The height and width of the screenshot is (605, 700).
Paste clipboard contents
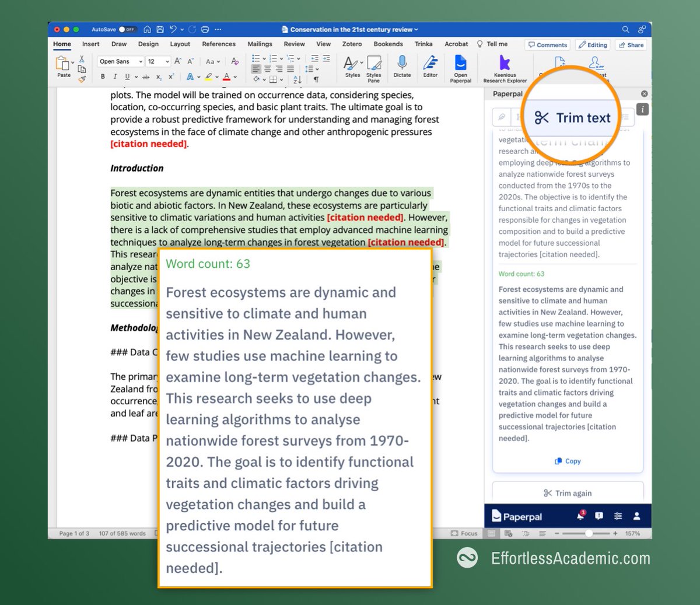64,66
